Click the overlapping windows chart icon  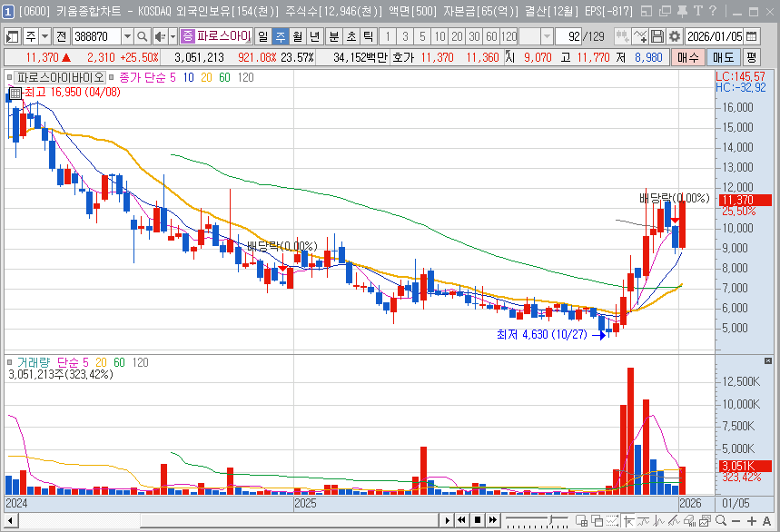pyautogui.click(x=597, y=520)
